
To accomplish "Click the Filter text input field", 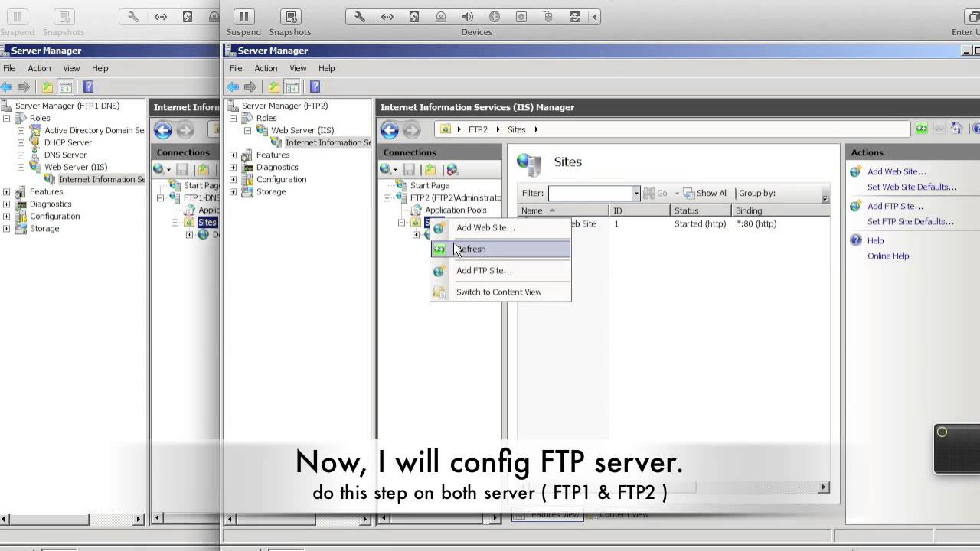I will coord(590,194).
